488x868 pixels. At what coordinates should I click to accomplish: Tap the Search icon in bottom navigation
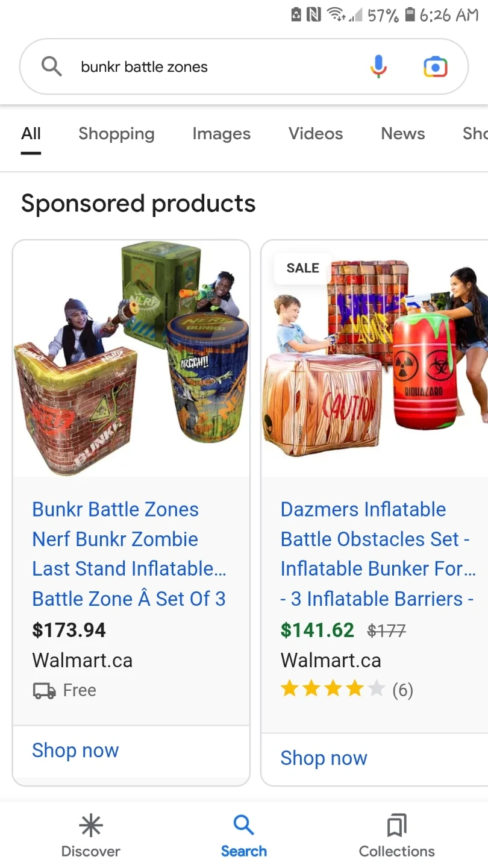point(243,825)
